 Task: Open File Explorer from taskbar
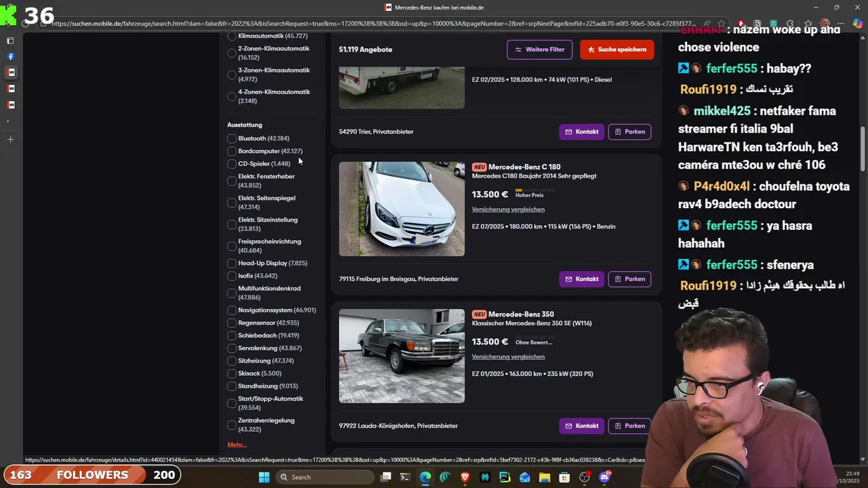(545, 477)
